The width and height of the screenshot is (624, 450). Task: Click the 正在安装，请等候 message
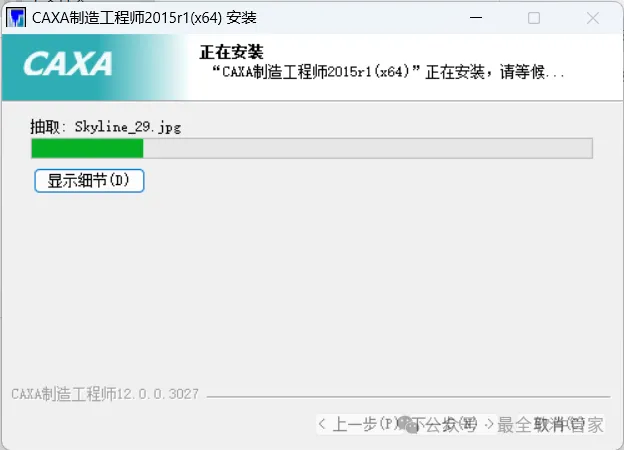click(388, 72)
